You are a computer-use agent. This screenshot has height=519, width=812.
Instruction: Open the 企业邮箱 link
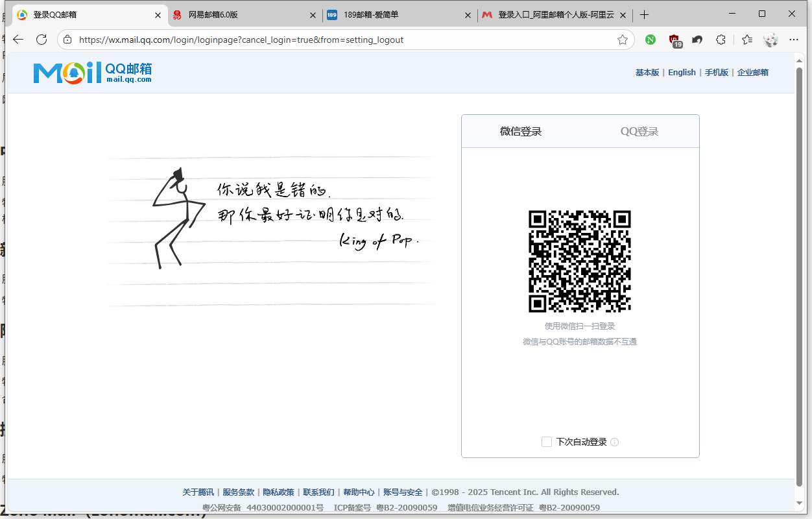(752, 73)
